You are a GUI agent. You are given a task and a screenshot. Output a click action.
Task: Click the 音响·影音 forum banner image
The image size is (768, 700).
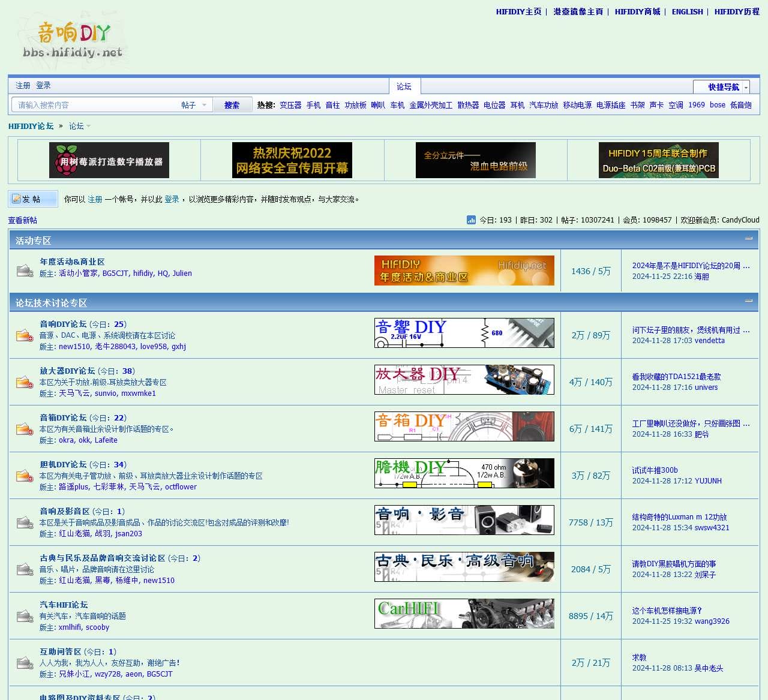click(464, 520)
